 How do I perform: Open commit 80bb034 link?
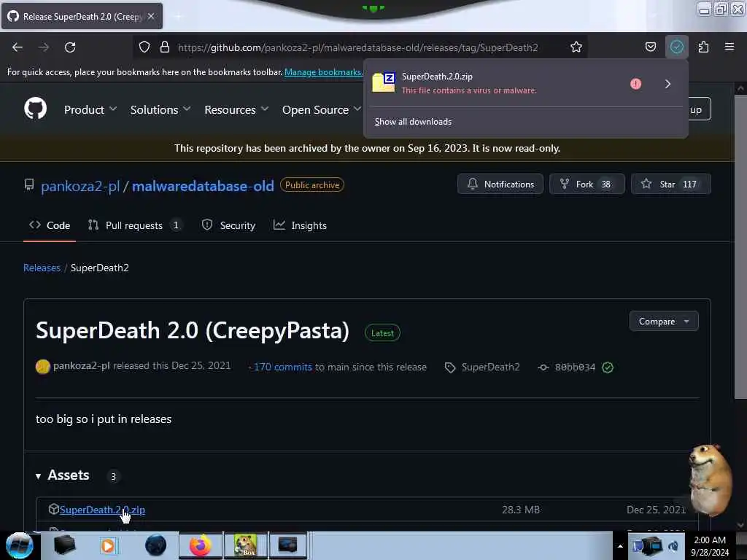click(x=575, y=367)
